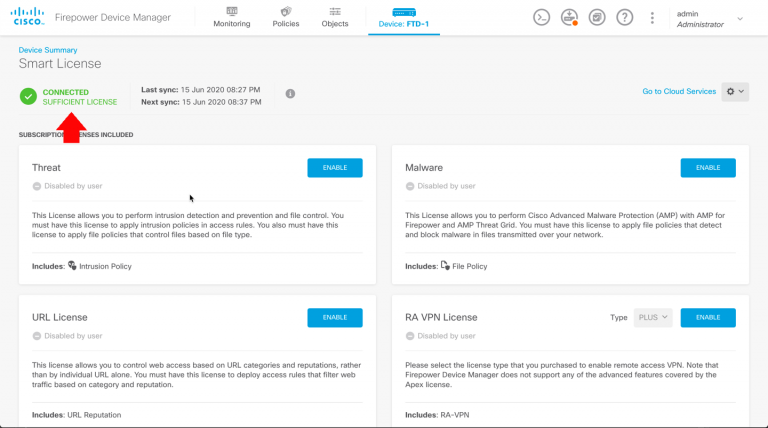Screen dimensions: 768x428
Task: Open the three-dot more options menu
Action: pos(652,18)
